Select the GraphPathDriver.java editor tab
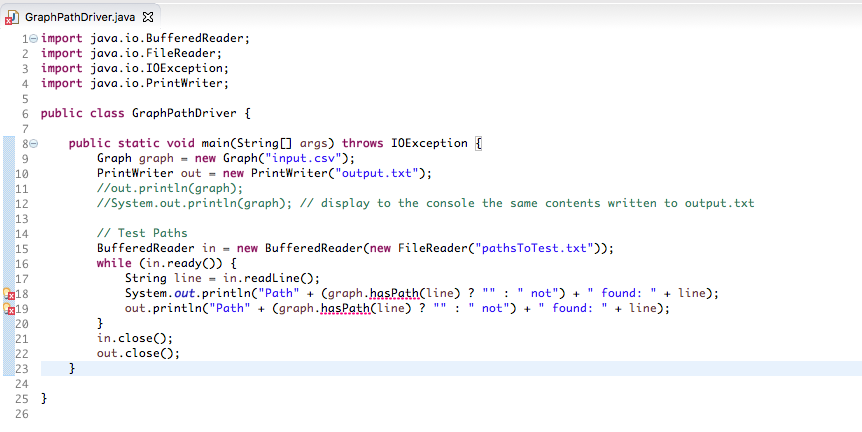The image size is (862, 432). pos(80,17)
